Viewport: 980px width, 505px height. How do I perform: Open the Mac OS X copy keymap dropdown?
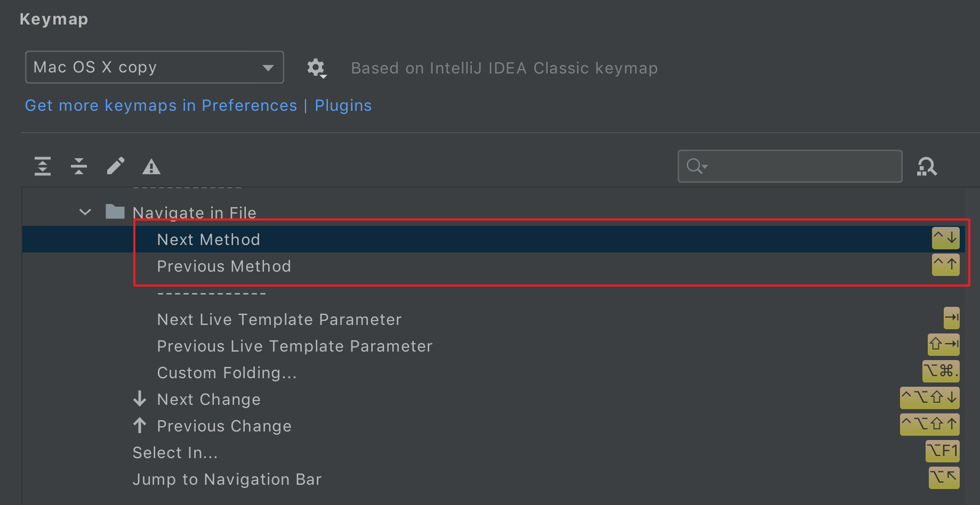coord(154,67)
